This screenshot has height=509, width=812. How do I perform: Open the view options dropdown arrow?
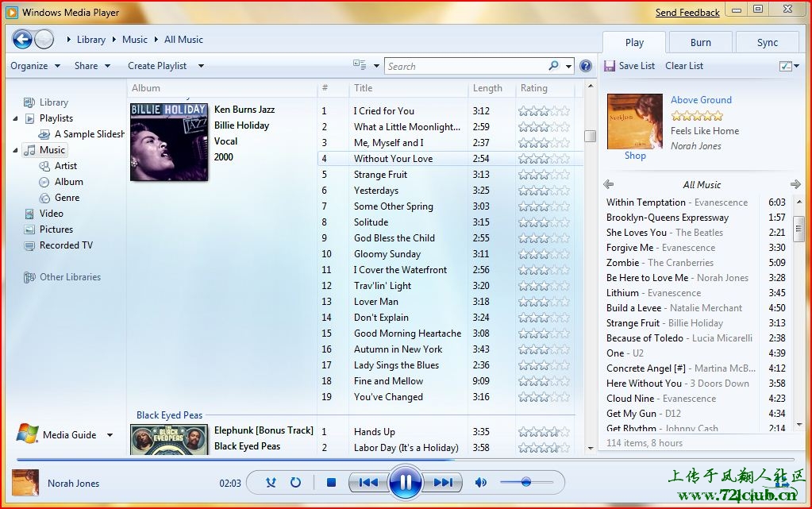(376, 66)
